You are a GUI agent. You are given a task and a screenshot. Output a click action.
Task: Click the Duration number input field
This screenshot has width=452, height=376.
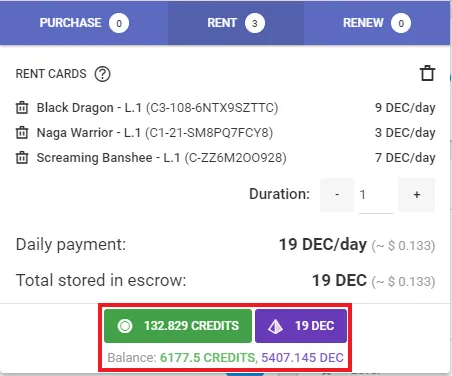pos(376,196)
